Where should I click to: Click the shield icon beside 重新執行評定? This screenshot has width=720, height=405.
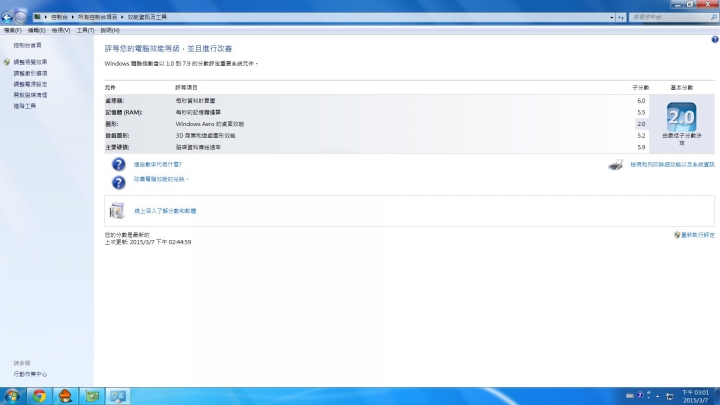pos(677,235)
